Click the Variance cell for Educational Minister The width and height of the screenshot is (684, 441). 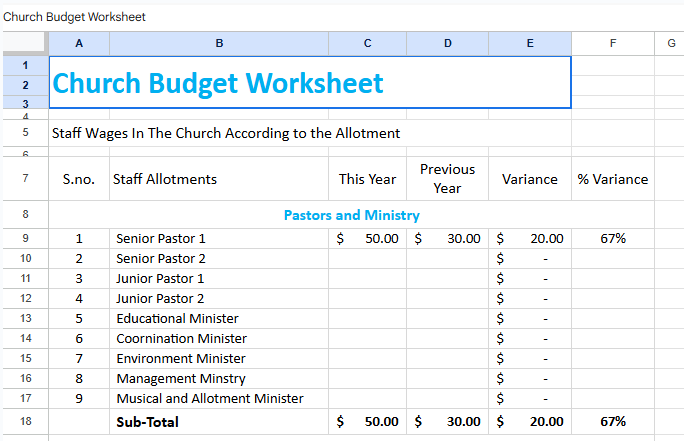[530, 318]
